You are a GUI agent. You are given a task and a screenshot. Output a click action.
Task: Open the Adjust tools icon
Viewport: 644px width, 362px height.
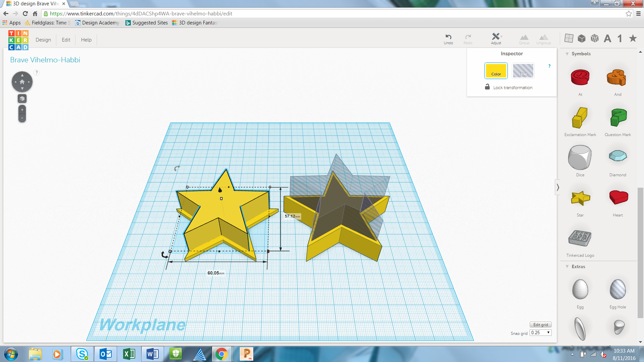pyautogui.click(x=496, y=37)
